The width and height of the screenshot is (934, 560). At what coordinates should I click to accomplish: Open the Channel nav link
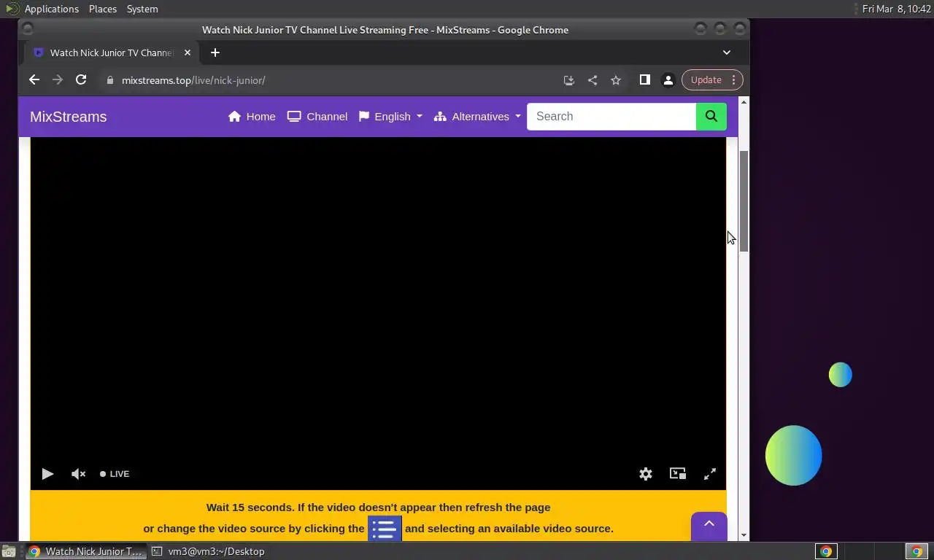click(317, 117)
